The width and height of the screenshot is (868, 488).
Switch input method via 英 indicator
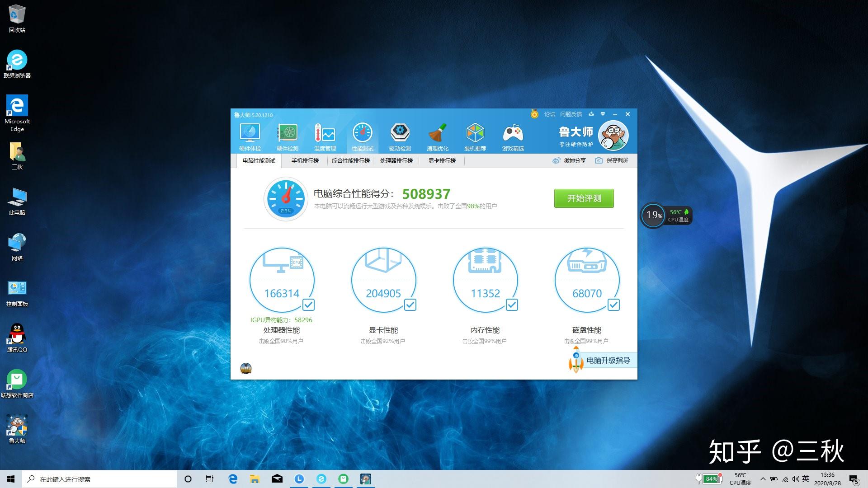click(x=806, y=479)
